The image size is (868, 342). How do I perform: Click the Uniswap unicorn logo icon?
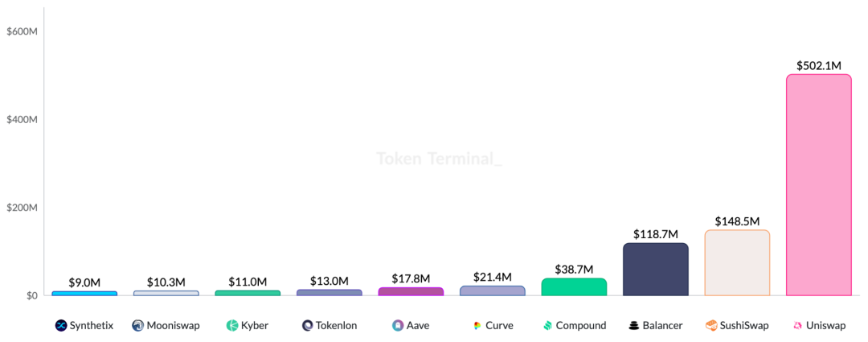point(798,325)
